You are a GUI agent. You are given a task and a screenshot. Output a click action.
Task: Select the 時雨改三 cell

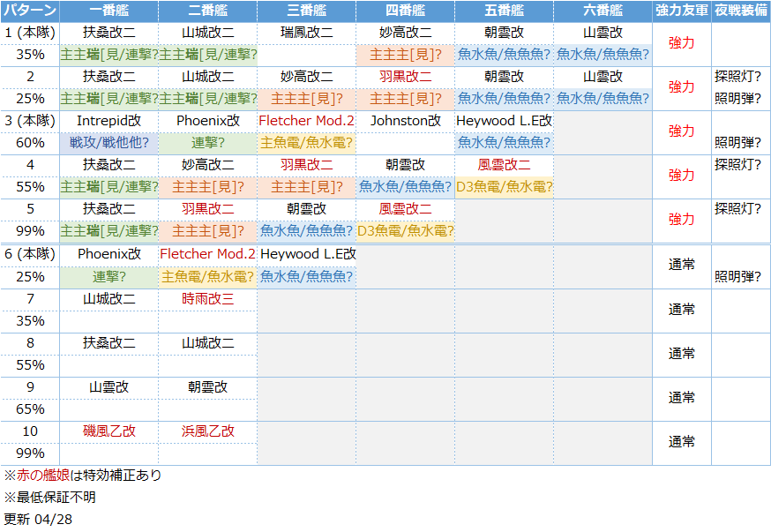coord(208,299)
